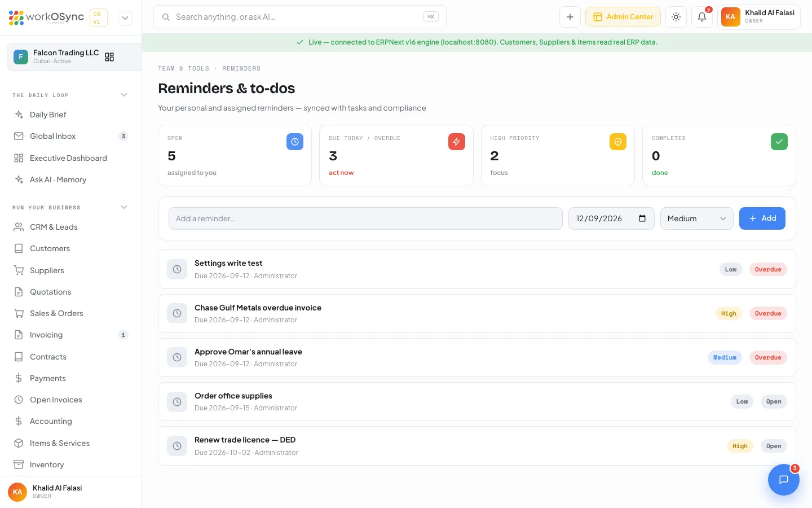This screenshot has height=508, width=812.
Task: Click the ⌘K shortcut hint in search
Action: 431,17
